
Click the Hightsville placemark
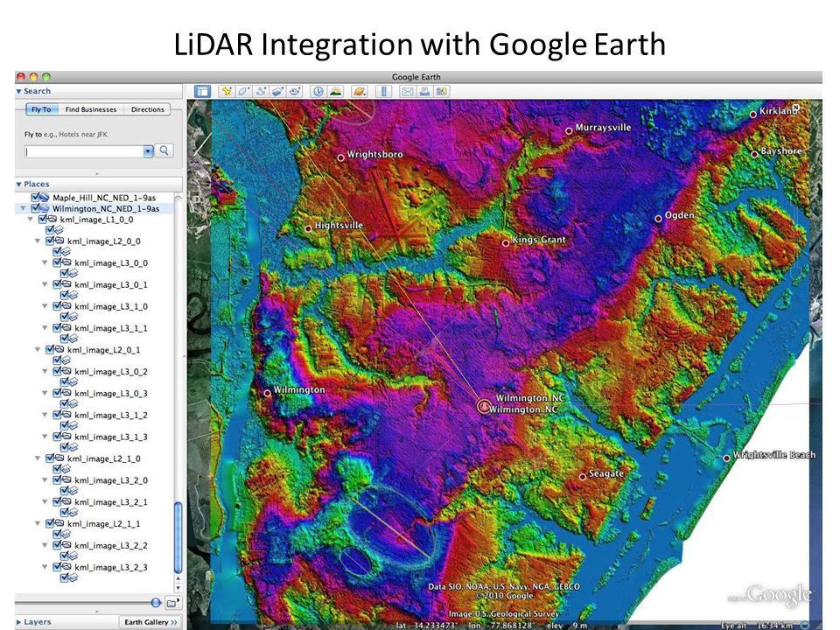[309, 228]
